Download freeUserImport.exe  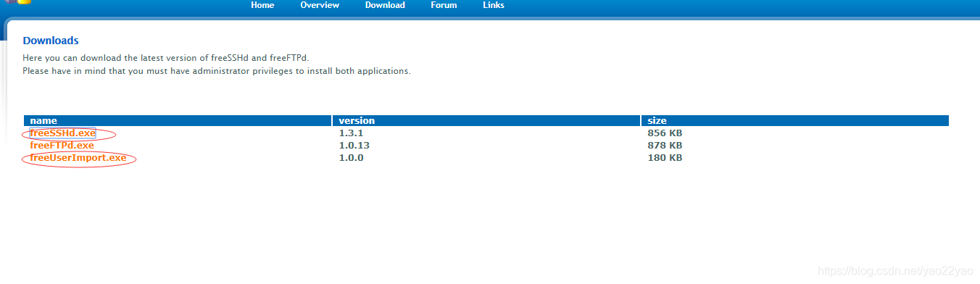click(78, 157)
